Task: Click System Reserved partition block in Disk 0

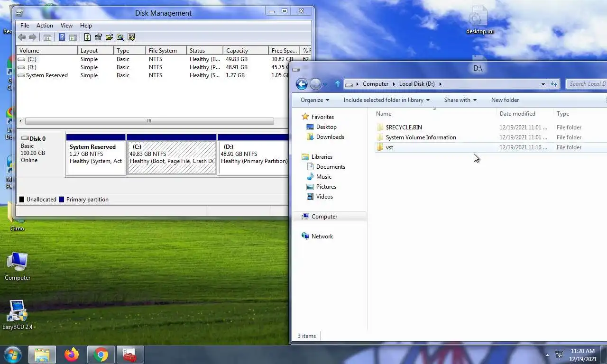Action: pyautogui.click(x=96, y=154)
